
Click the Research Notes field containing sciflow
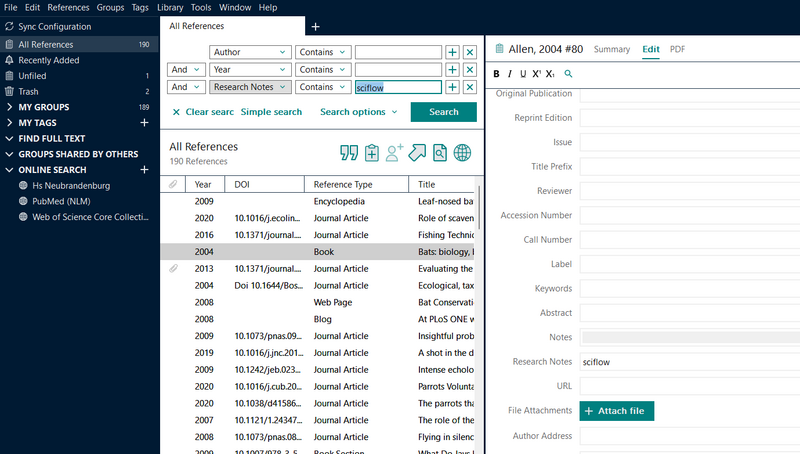[x=690, y=362]
